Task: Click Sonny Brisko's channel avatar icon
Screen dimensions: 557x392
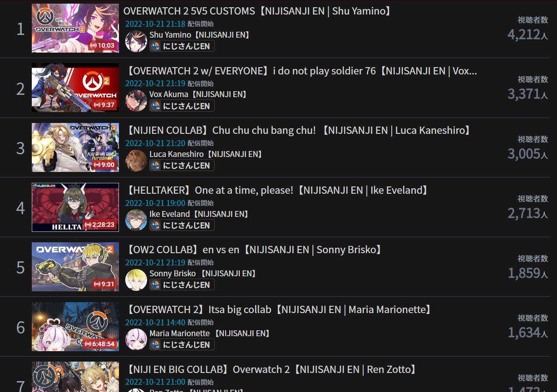Action: (136, 280)
